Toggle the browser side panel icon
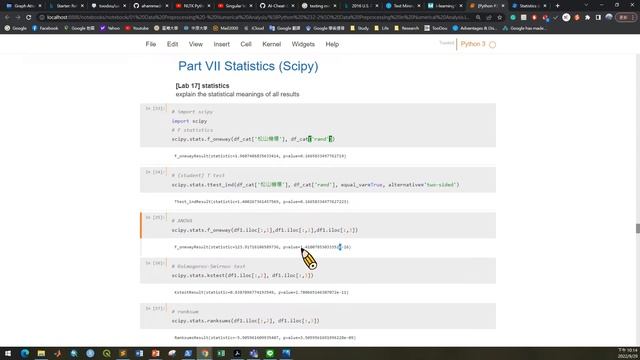 pyautogui.click(x=598, y=18)
